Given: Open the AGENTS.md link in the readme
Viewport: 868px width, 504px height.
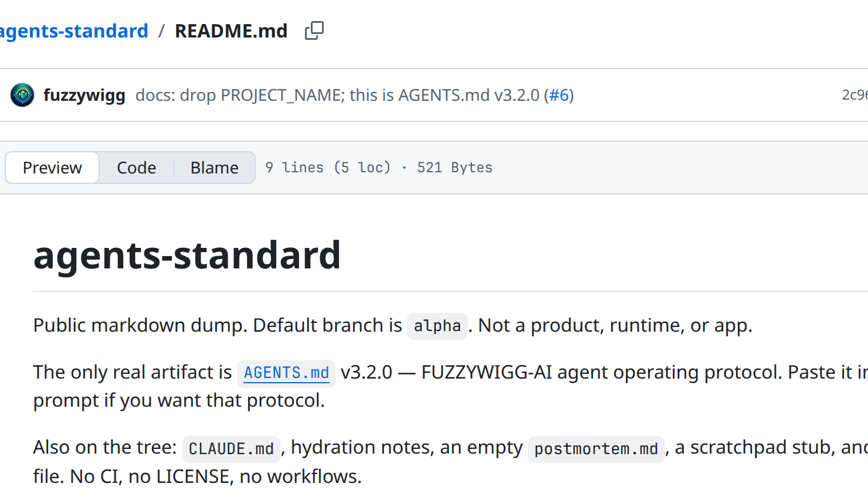Looking at the screenshot, I should point(286,373).
